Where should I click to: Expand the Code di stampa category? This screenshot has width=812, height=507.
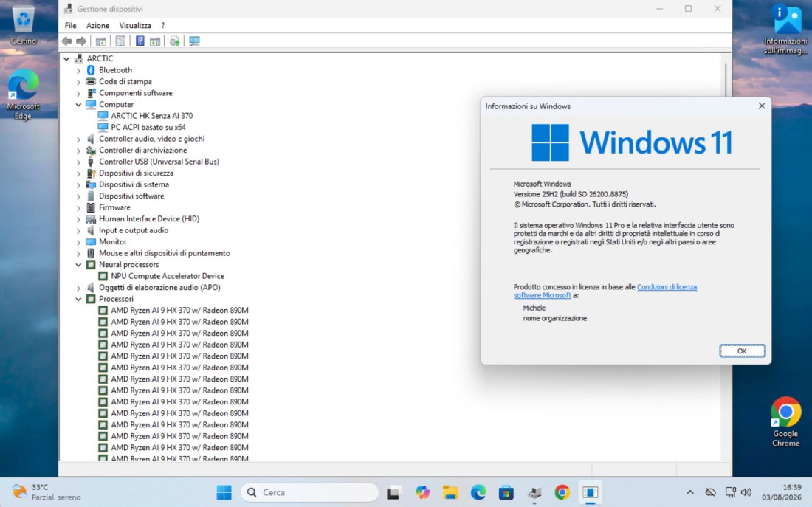pos(78,81)
